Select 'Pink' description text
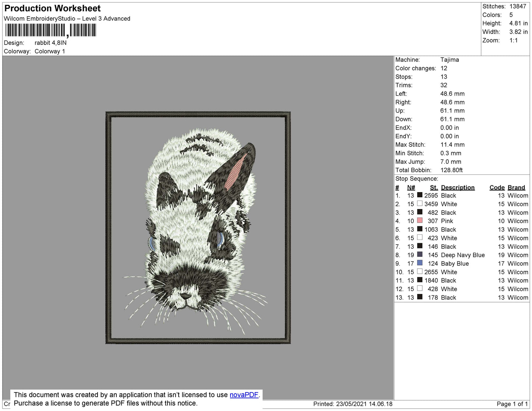 (447, 221)
